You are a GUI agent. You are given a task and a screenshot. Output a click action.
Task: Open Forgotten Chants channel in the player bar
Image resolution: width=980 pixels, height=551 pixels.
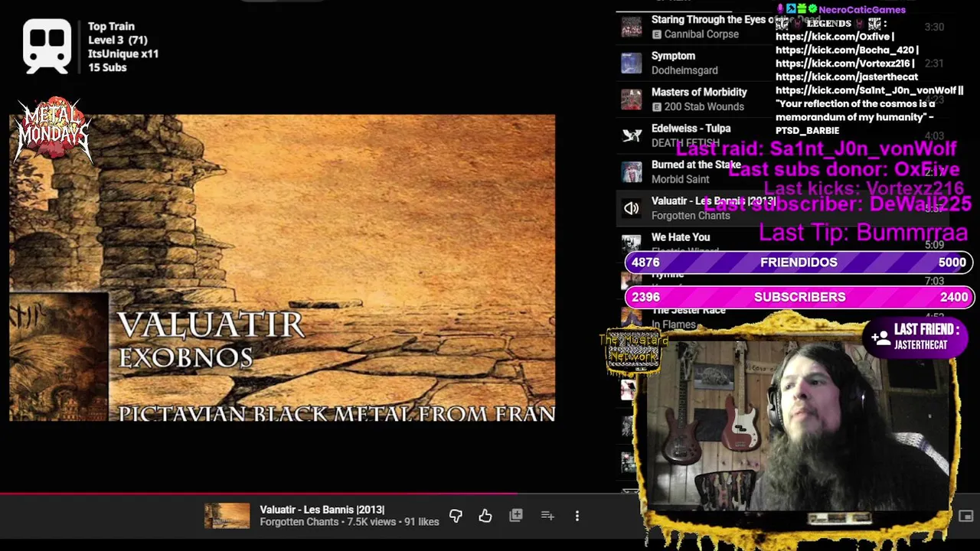click(299, 522)
